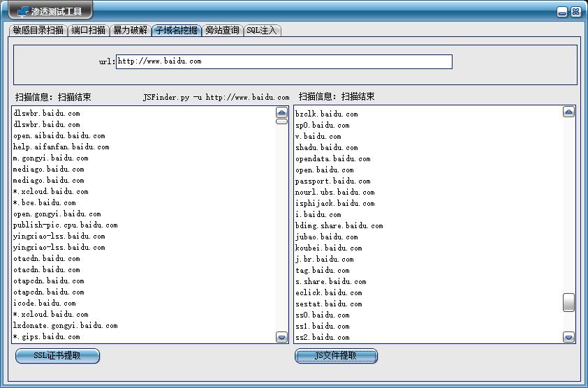Select open.gongyi.baidu.com entry
588x388 pixels.
click(x=57, y=214)
